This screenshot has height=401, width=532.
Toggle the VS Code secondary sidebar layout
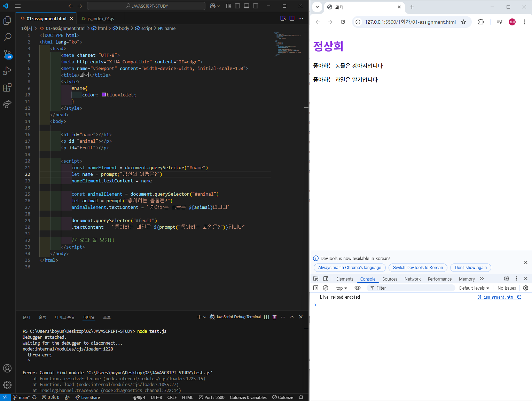(x=256, y=6)
